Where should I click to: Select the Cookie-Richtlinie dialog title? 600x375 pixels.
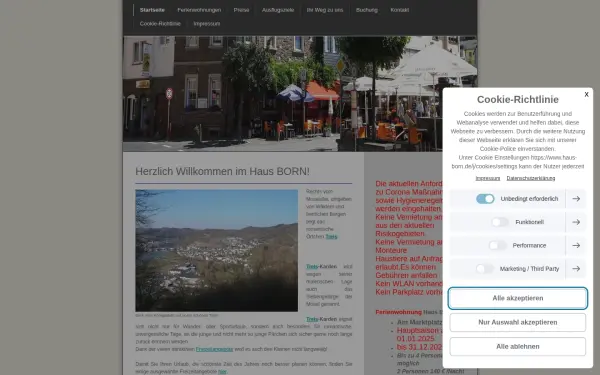click(518, 99)
